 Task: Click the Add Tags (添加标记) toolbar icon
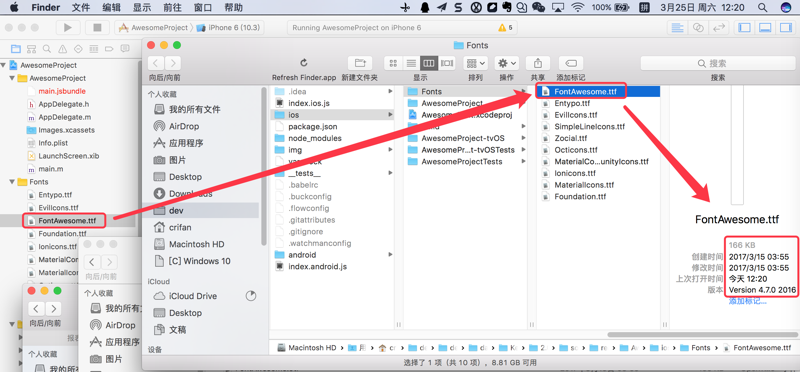click(x=571, y=63)
